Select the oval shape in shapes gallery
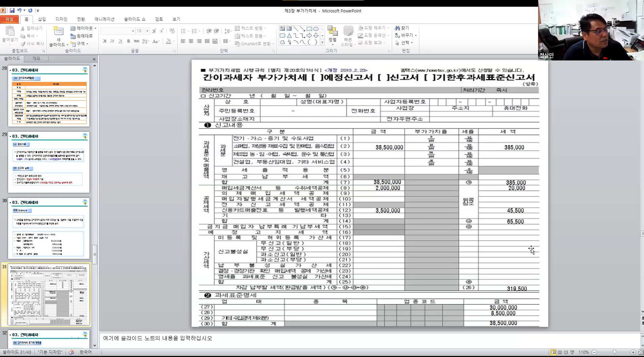The image size is (644, 357). pos(316,29)
